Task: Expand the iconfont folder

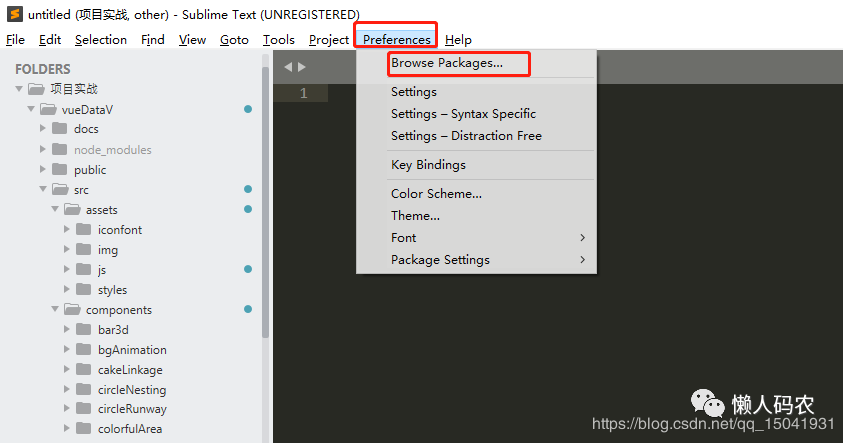Action: click(x=67, y=229)
